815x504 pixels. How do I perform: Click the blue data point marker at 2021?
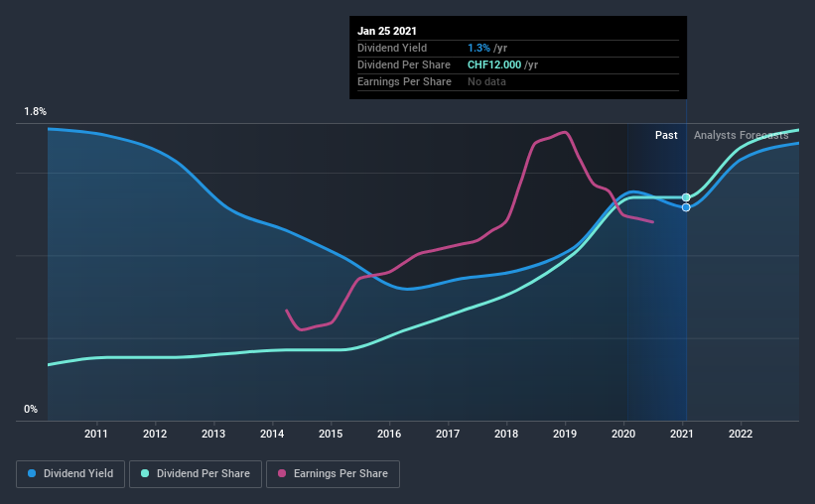[x=686, y=207]
